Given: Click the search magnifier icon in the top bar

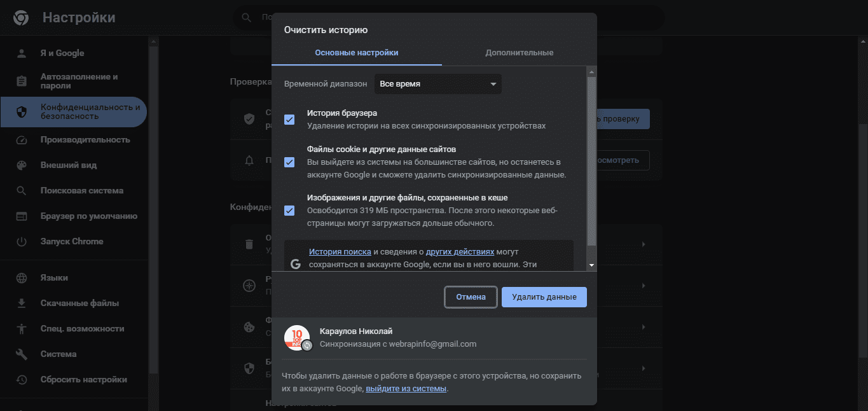Looking at the screenshot, I should [x=246, y=18].
